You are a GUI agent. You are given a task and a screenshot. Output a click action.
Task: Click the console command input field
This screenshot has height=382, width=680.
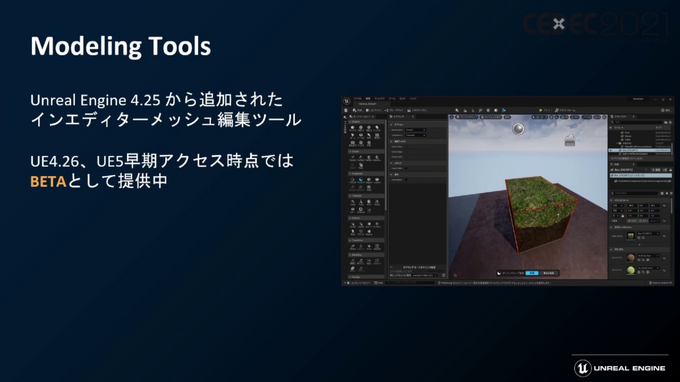[x=410, y=283]
